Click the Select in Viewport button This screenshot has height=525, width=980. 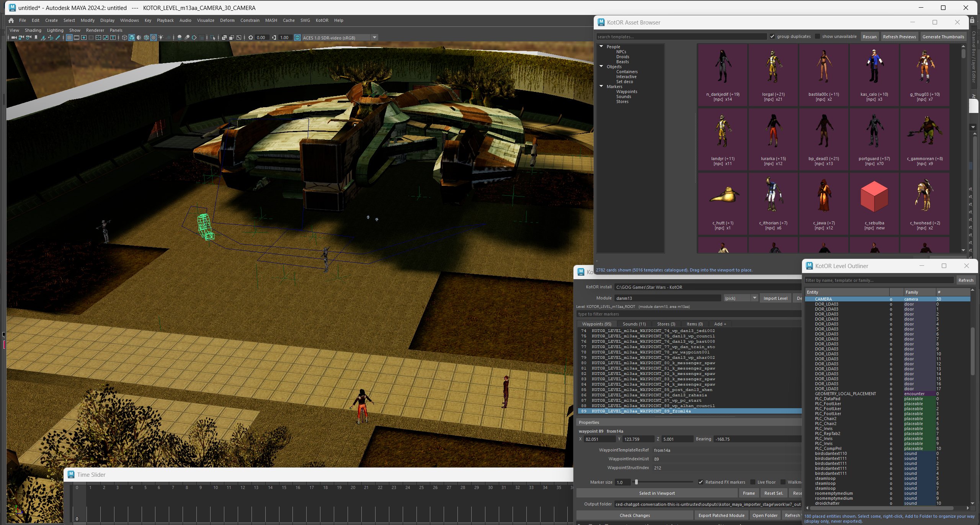[657, 493]
